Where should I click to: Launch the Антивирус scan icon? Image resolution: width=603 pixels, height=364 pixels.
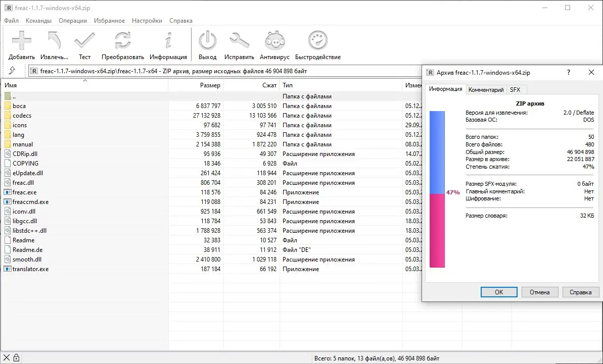point(274,40)
